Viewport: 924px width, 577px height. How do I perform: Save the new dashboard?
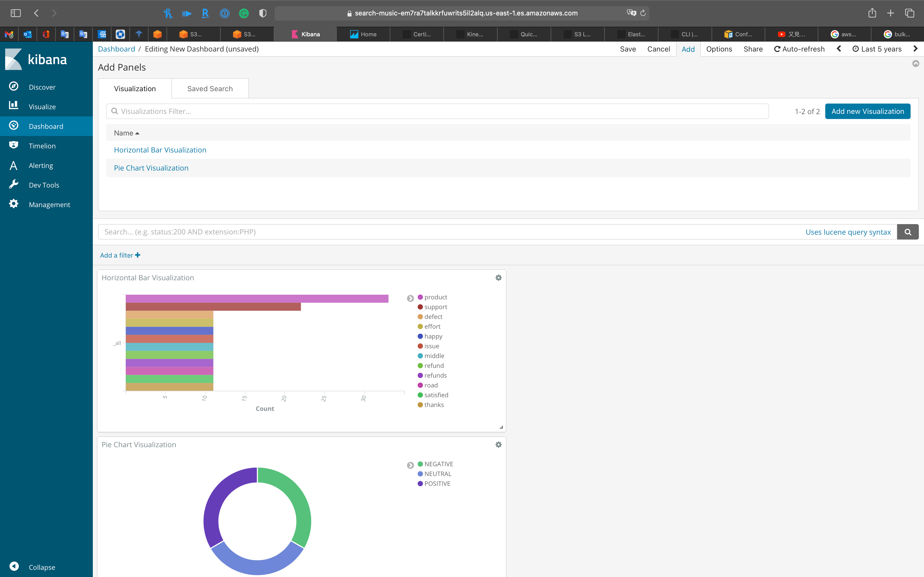(628, 49)
